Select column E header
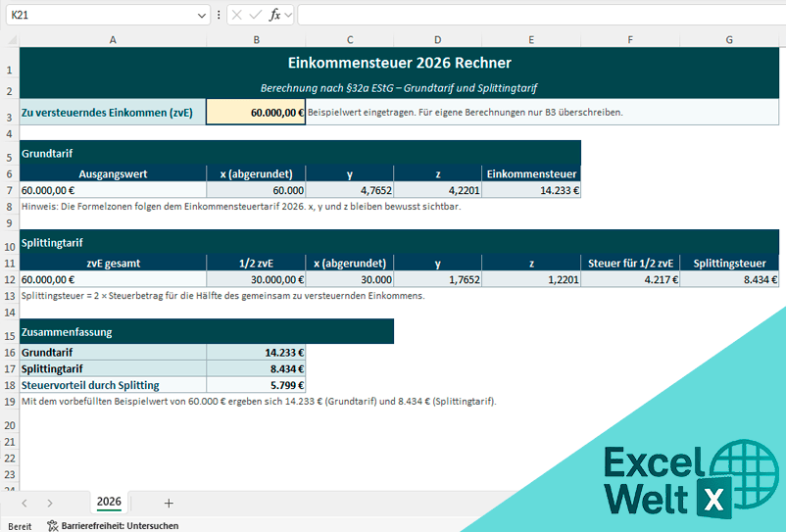 pos(531,39)
